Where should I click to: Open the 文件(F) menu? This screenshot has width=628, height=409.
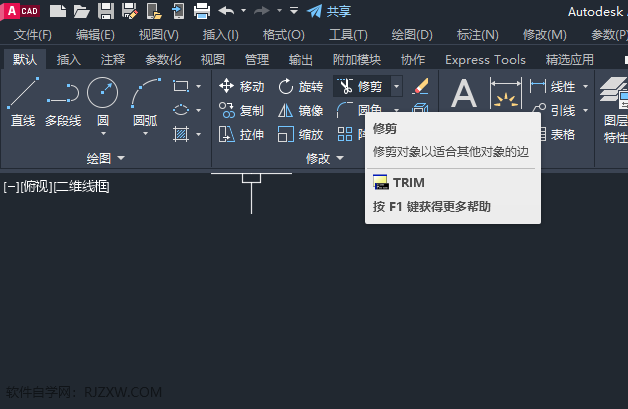[33, 35]
